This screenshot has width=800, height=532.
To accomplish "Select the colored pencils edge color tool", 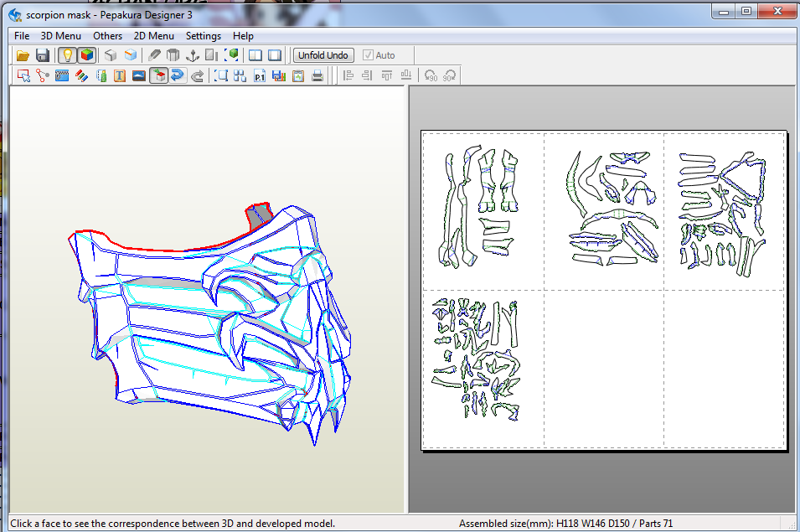I will point(81,76).
